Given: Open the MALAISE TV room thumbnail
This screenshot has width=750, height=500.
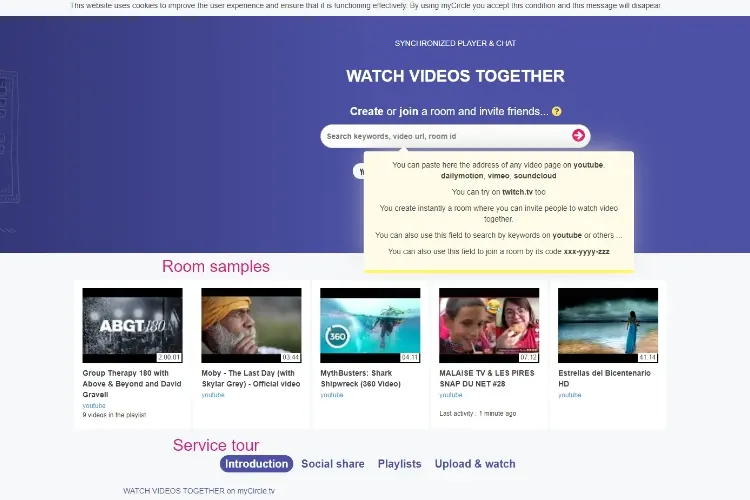Looking at the screenshot, I should click(489, 325).
